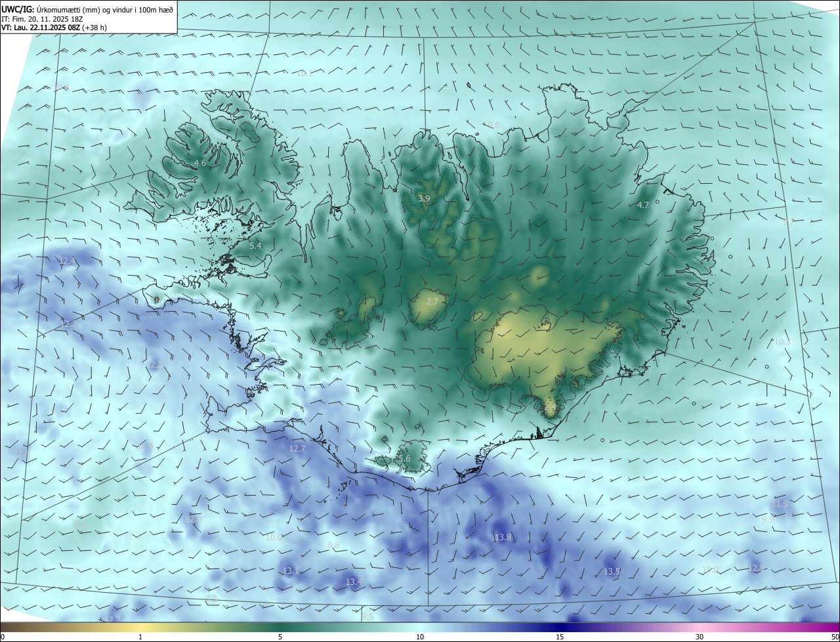The image size is (840, 642).
Task: Click the title line starting with UWC/IG
Action: point(87,9)
